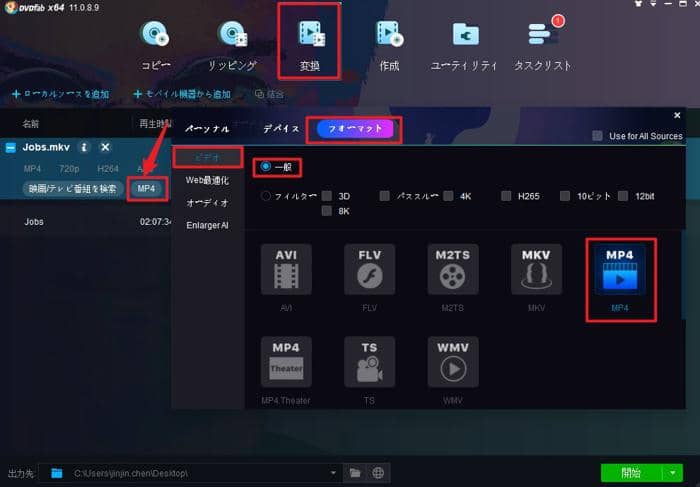Viewport: 700px width, 487px height.
Task: Open the タスクリスト task queue
Action: 542,45
